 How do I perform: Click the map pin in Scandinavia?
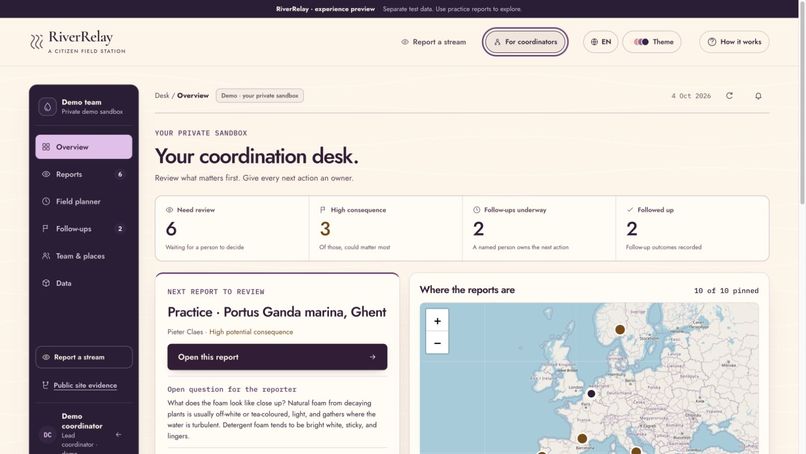[x=620, y=330]
